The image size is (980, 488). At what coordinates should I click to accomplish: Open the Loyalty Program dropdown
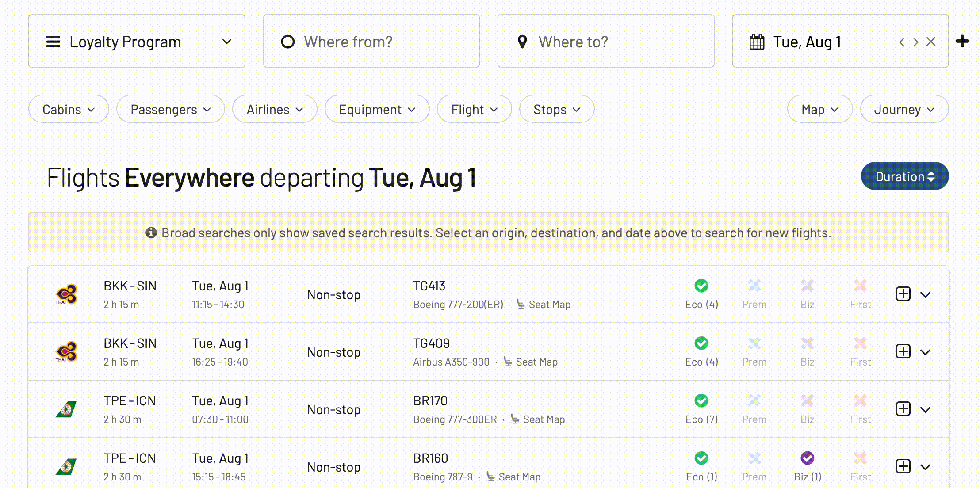pos(137,41)
